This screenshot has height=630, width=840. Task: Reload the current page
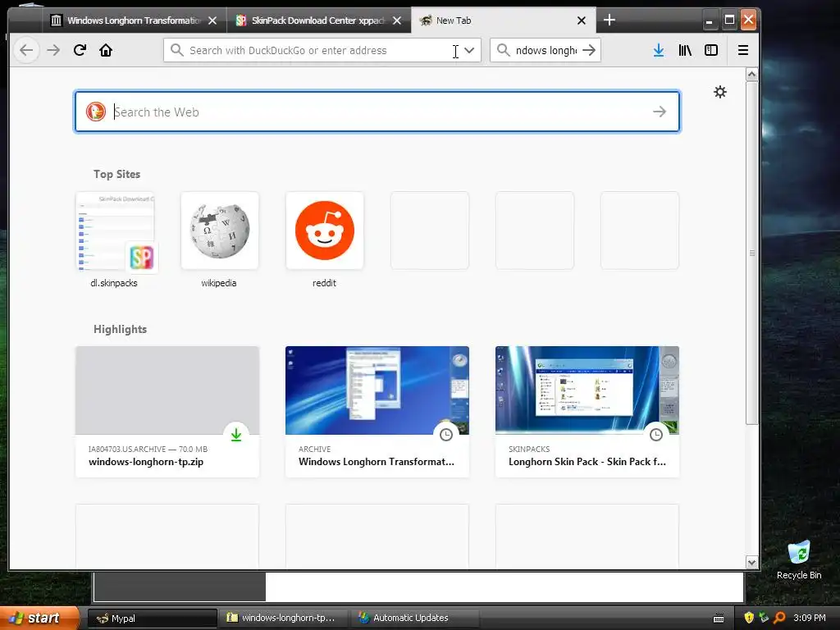(80, 50)
